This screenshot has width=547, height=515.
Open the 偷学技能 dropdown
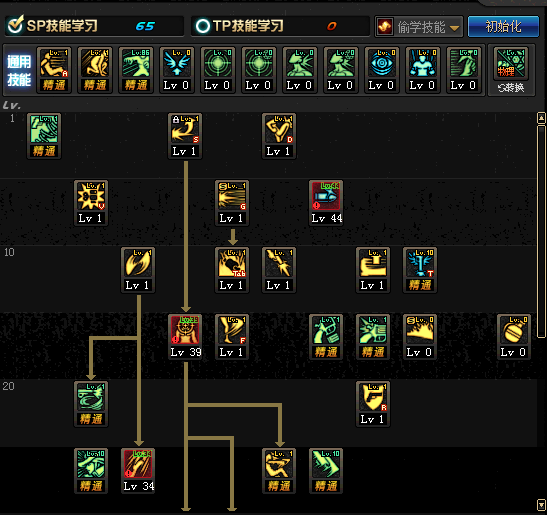coord(419,27)
